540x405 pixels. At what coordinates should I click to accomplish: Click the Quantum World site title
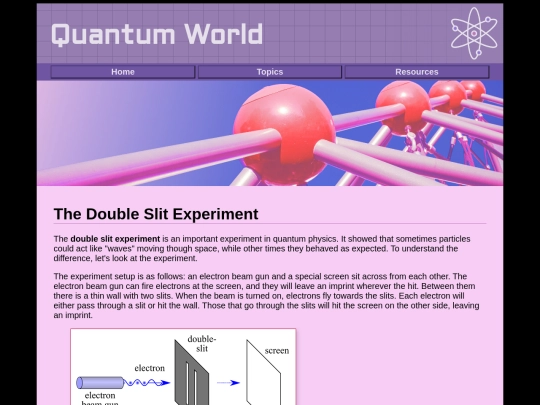[157, 34]
